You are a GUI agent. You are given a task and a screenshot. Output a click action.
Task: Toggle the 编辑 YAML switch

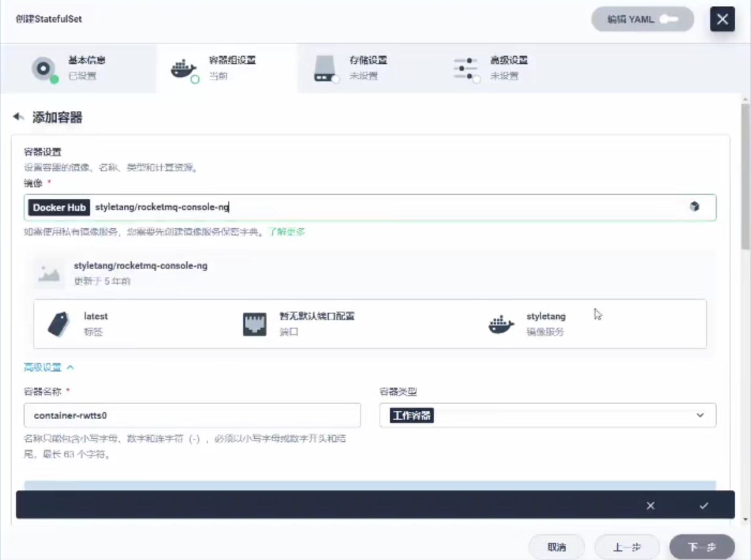click(642, 19)
